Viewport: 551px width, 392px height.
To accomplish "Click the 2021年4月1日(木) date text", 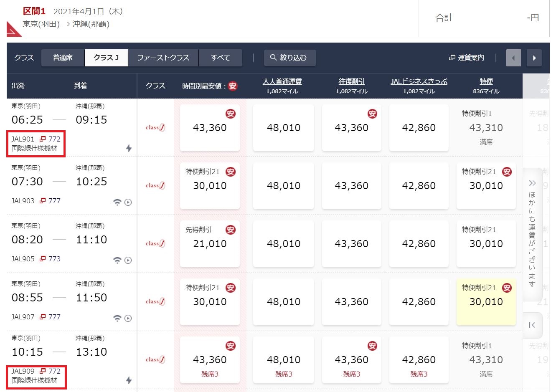I will point(88,11).
